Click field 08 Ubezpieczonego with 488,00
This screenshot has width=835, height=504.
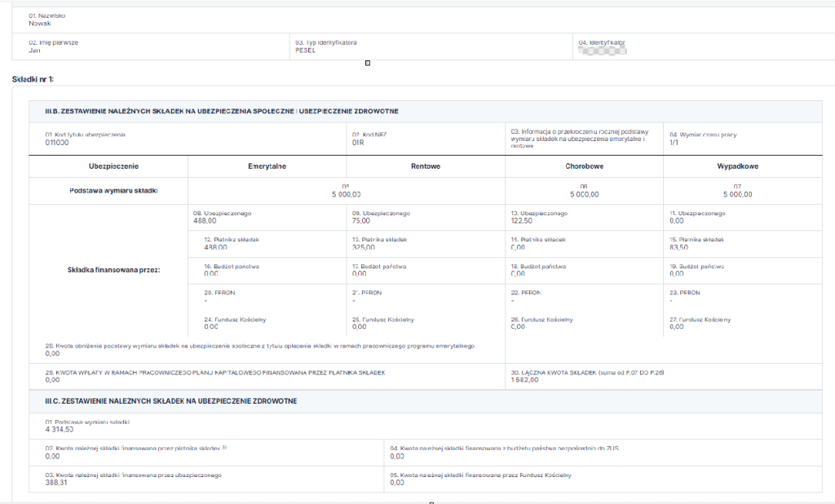[x=205, y=220]
